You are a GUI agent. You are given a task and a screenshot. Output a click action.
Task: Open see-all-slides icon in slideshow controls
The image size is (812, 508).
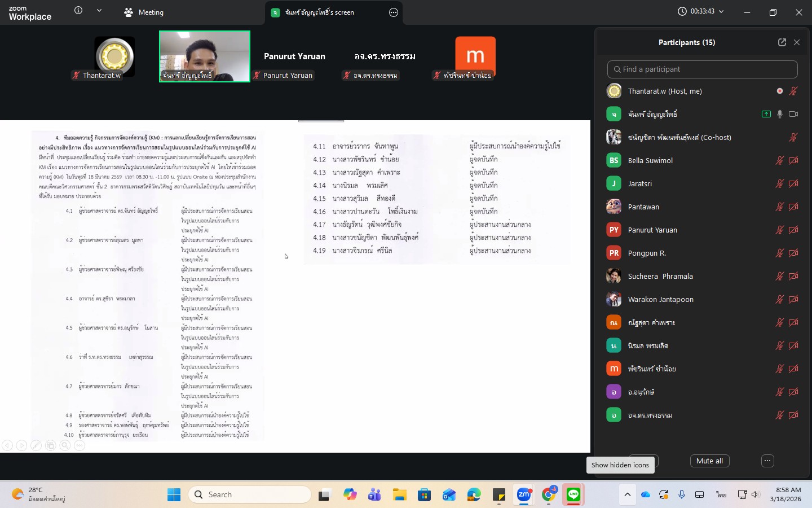(x=51, y=445)
